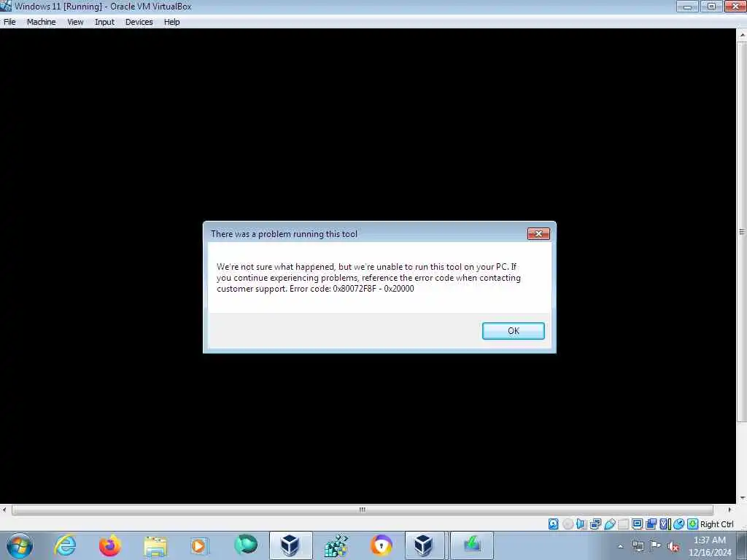Show hidden system tray icons

[x=620, y=547]
